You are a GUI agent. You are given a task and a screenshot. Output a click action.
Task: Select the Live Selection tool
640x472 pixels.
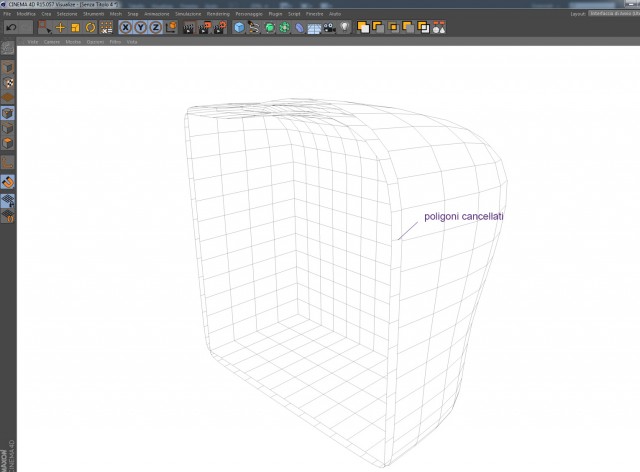[x=44, y=27]
